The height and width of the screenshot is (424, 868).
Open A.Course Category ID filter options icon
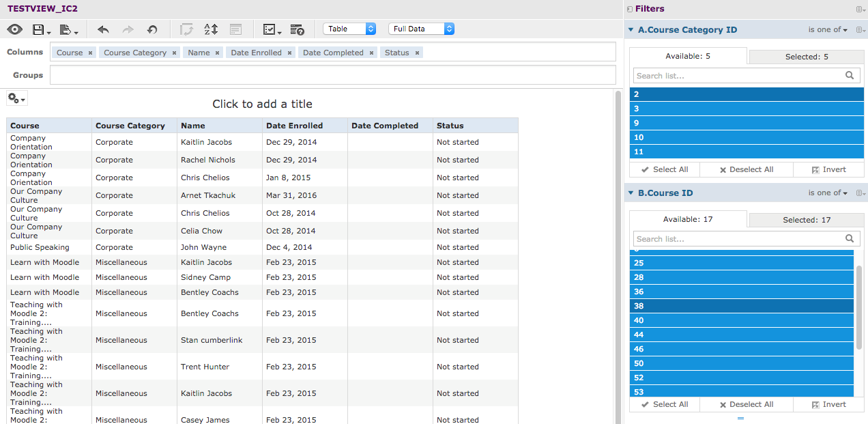(860, 30)
